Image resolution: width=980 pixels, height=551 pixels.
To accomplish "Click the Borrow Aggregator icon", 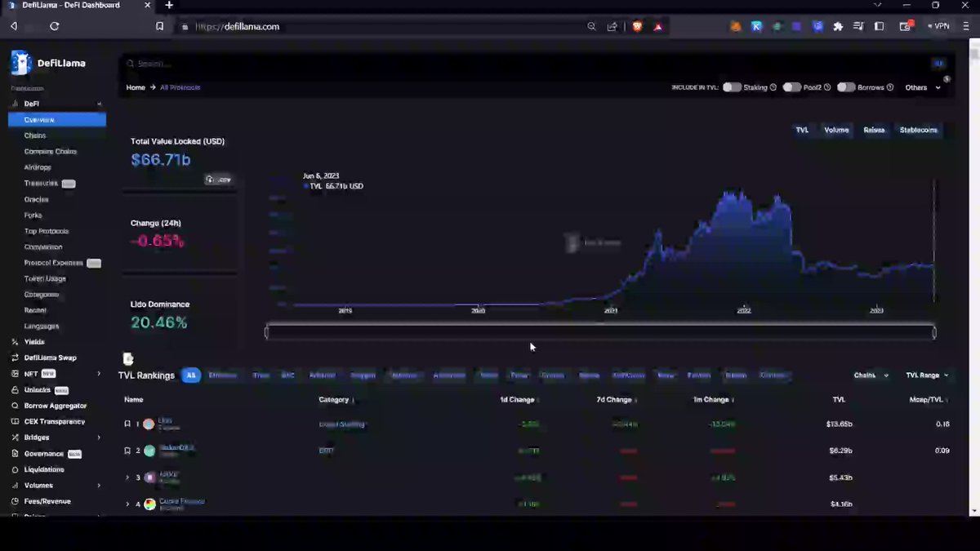I will point(16,406).
